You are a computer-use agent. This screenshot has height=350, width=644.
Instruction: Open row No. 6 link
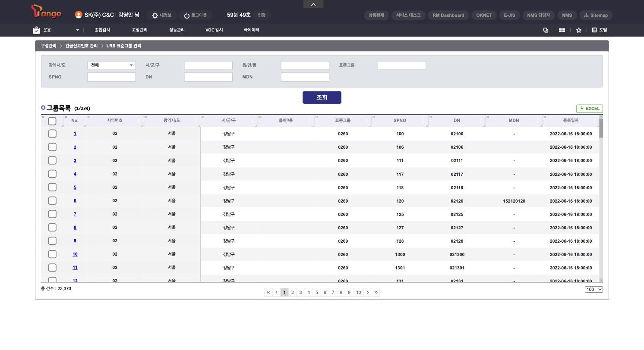point(75,200)
